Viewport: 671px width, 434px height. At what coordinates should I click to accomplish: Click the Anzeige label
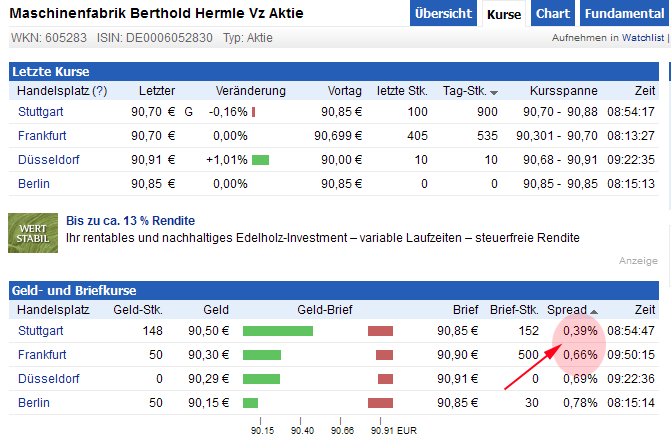(638, 261)
